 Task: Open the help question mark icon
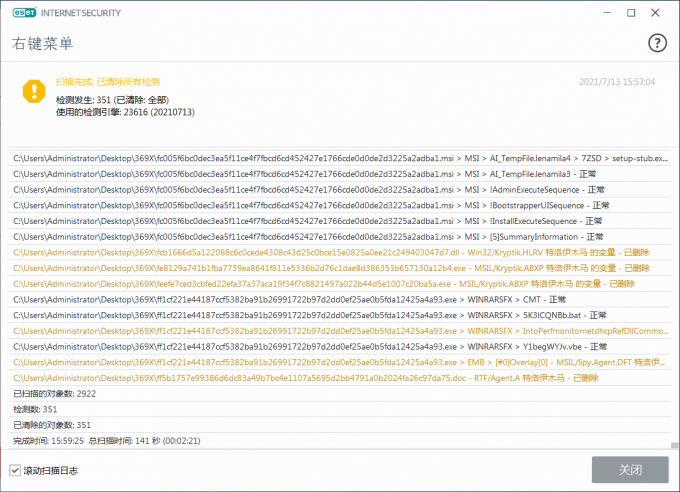[657, 43]
